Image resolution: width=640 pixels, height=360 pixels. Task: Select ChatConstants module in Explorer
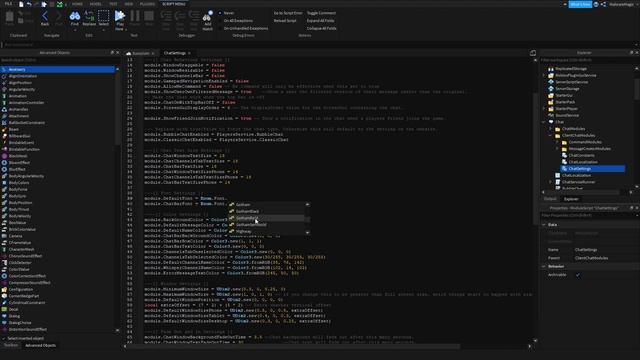pyautogui.click(x=581, y=155)
